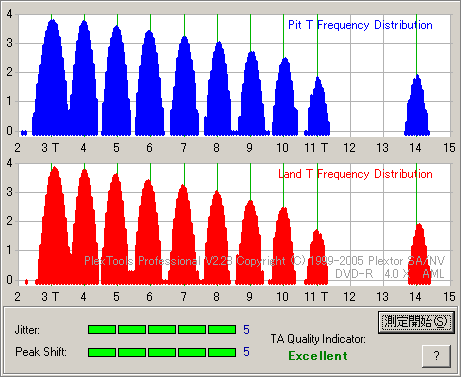Open help with the question mark button
Screen dimensions: 461x377
(436, 356)
